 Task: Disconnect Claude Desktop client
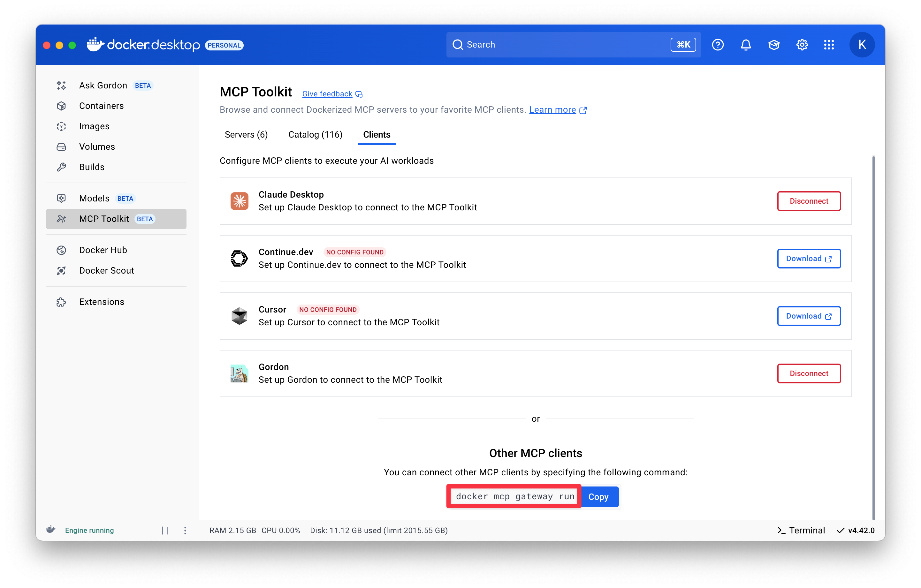point(809,201)
